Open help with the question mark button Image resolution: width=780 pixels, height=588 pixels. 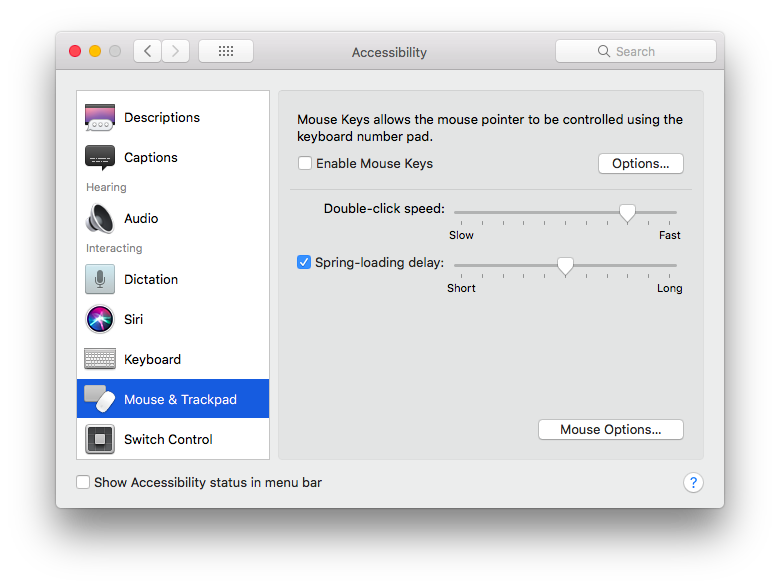pyautogui.click(x=693, y=482)
